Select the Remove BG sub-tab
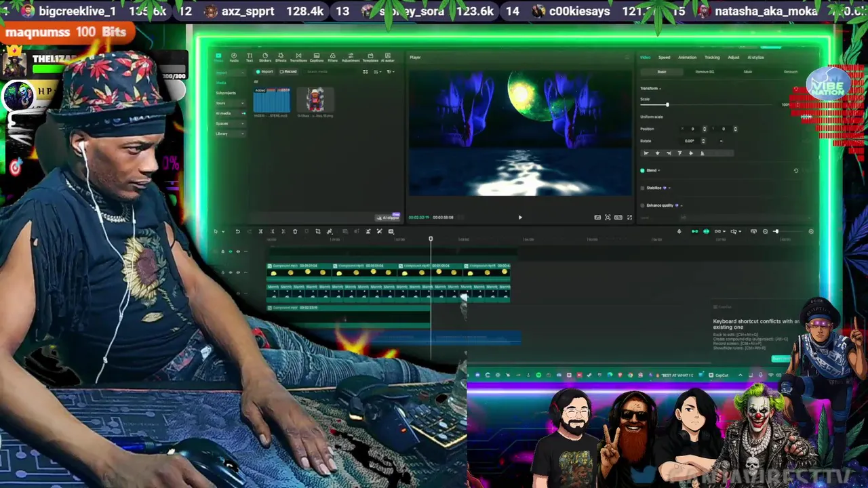Screen dimensions: 868x488 point(705,72)
